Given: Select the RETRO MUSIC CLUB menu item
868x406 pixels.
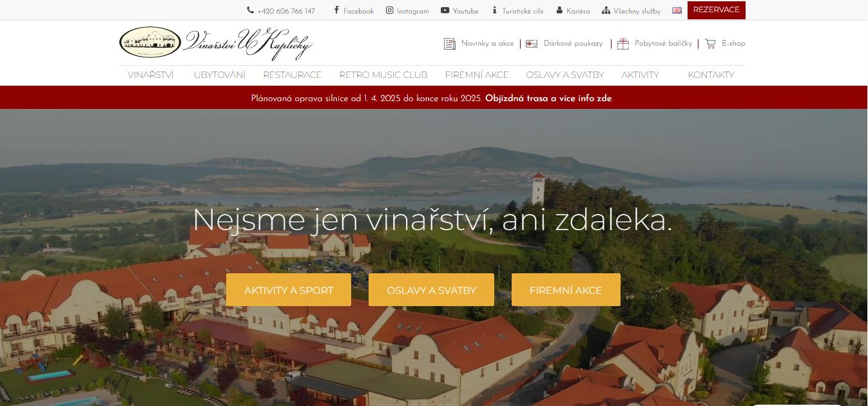Looking at the screenshot, I should coord(383,75).
